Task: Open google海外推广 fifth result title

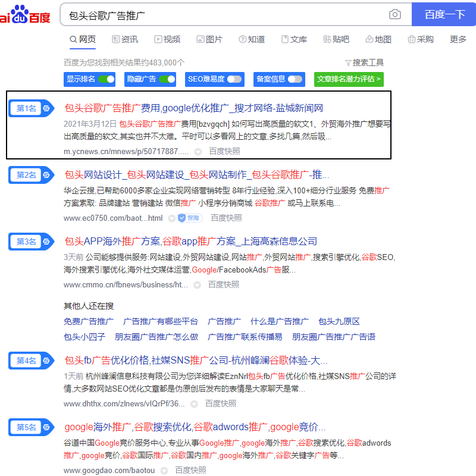Action: click(x=195, y=427)
